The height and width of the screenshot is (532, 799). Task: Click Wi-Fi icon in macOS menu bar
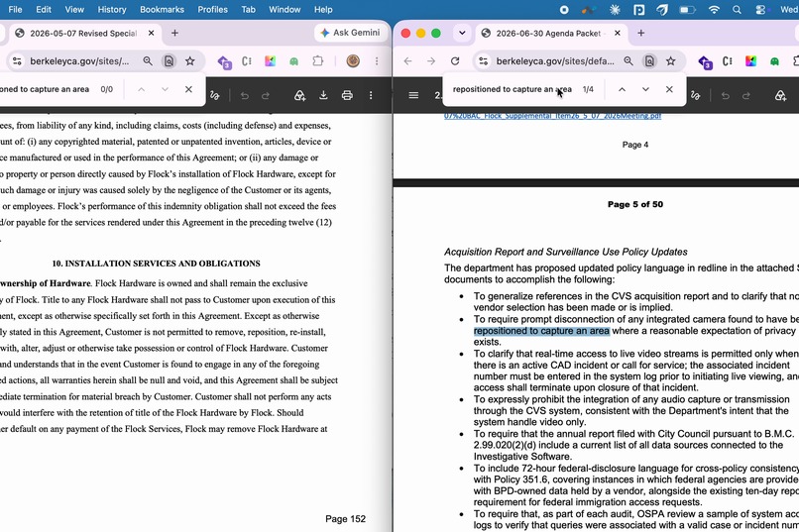click(x=714, y=10)
